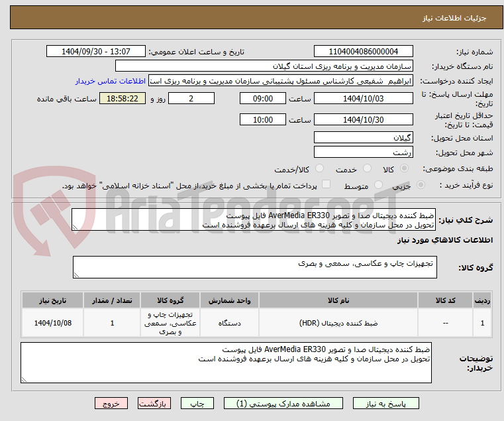Click the چاپ print button
The height and width of the screenshot is (421, 504).
click(x=197, y=403)
